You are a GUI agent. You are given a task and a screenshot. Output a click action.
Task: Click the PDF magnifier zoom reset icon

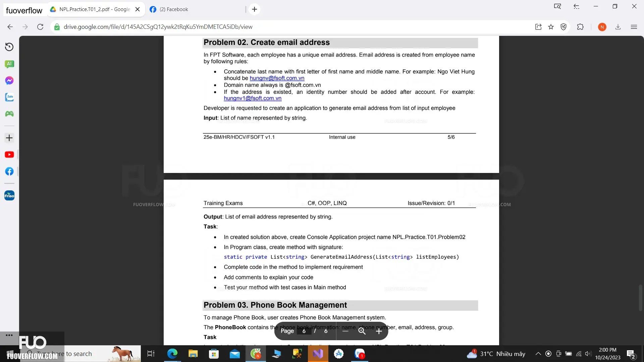pyautogui.click(x=362, y=331)
